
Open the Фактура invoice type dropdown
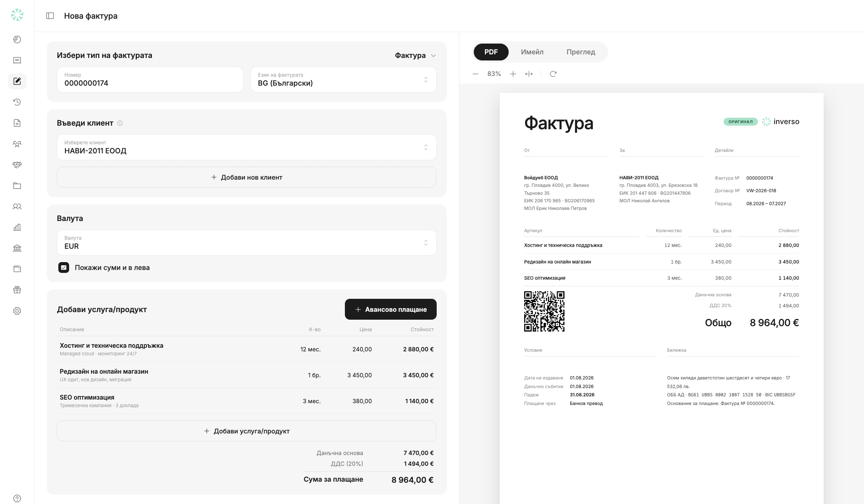(415, 55)
